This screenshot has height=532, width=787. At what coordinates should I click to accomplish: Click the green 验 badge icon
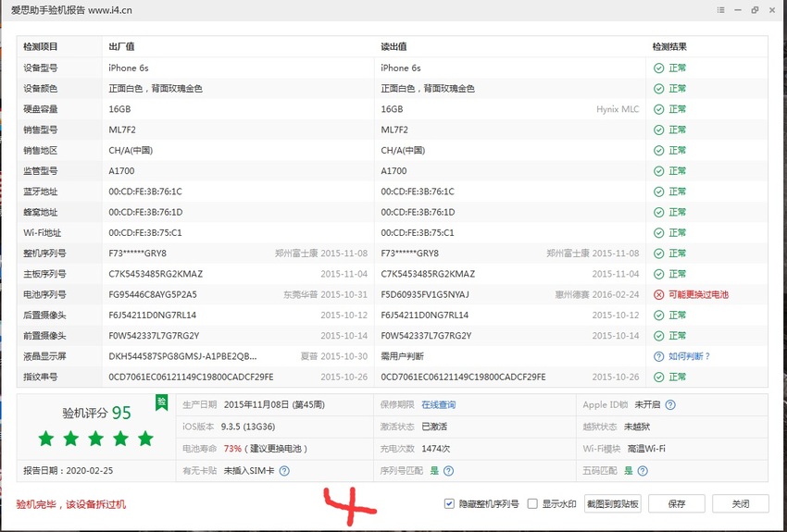[x=162, y=402]
